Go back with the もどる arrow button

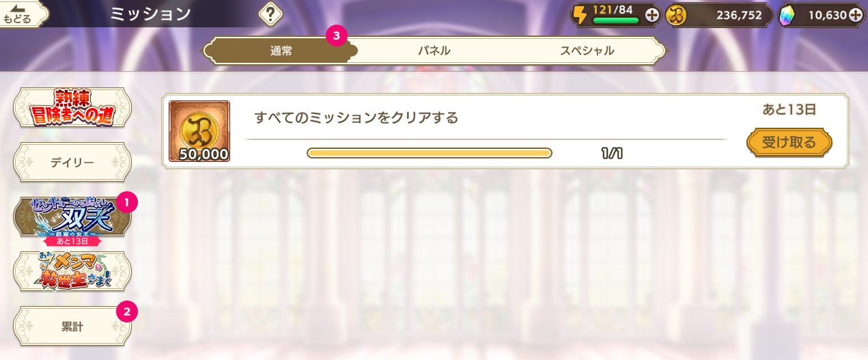pyautogui.click(x=23, y=14)
